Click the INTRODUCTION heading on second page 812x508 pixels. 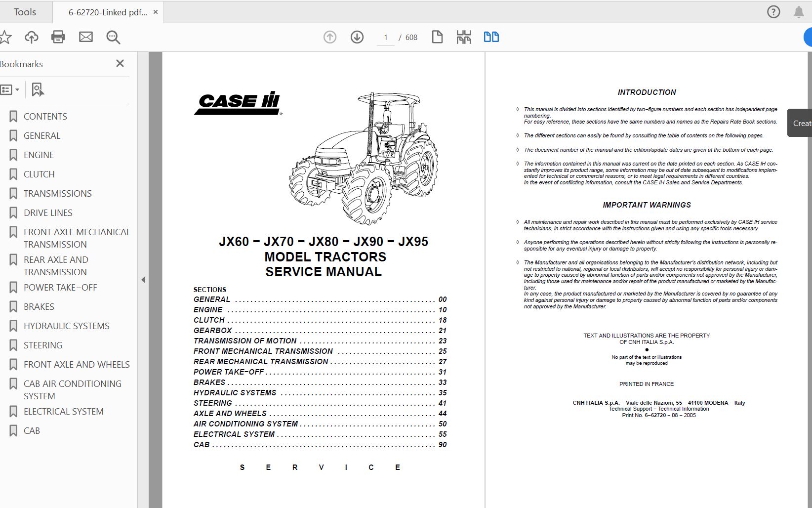[x=647, y=92]
